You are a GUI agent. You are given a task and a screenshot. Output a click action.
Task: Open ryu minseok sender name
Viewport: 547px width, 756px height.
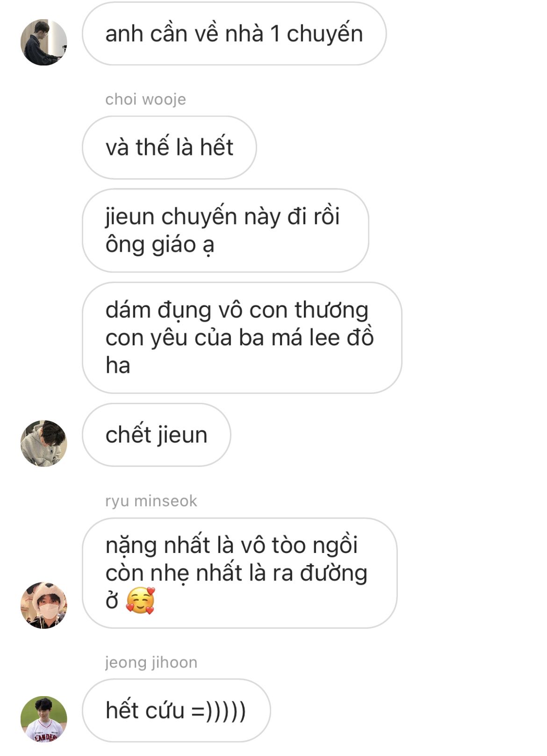(151, 501)
